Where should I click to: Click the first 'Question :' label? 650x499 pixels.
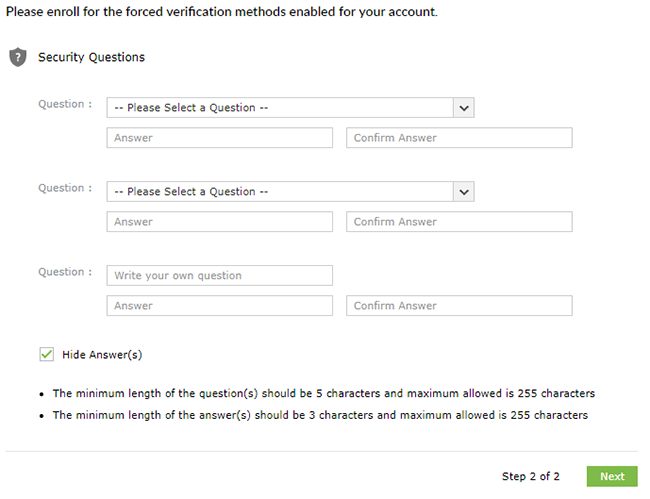click(65, 104)
